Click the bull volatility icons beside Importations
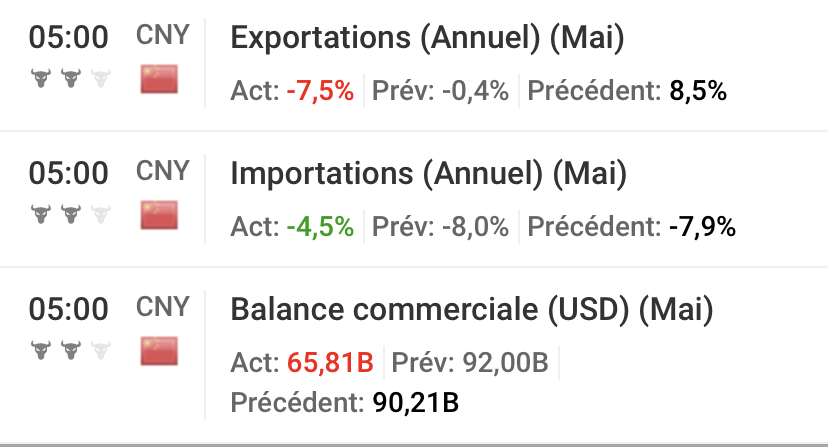828x447 pixels. point(69,214)
